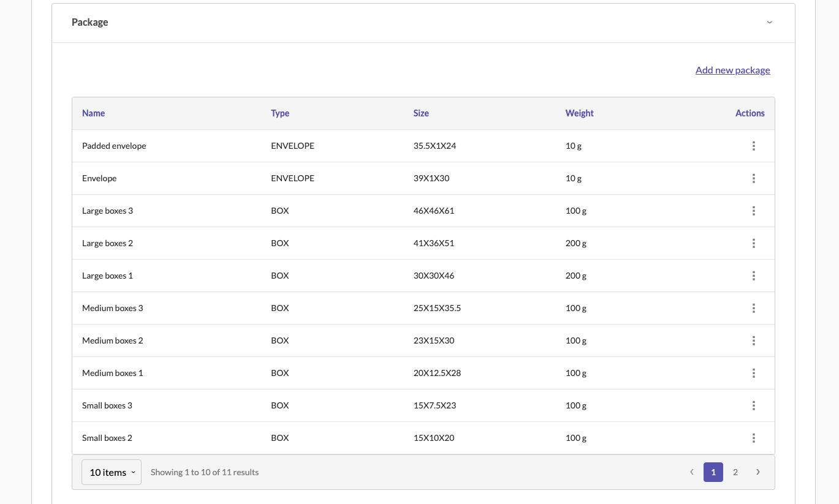Open actions menu for Large boxes 2
This screenshot has height=504, width=839.
[753, 243]
